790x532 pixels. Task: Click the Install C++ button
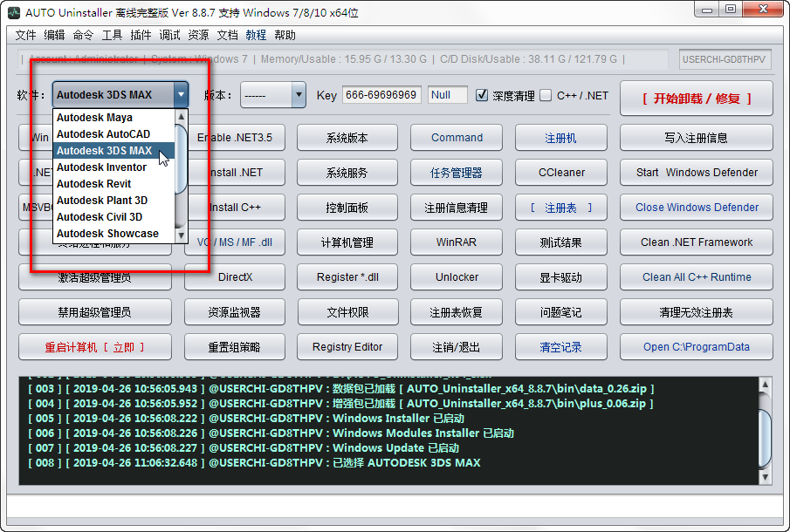[x=236, y=208]
